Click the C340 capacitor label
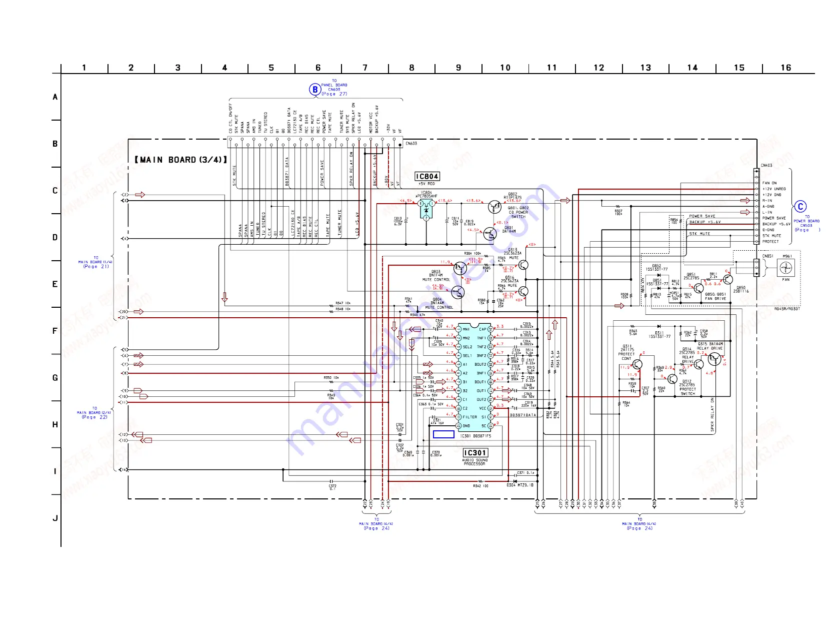The width and height of the screenshot is (840, 632). (439, 323)
